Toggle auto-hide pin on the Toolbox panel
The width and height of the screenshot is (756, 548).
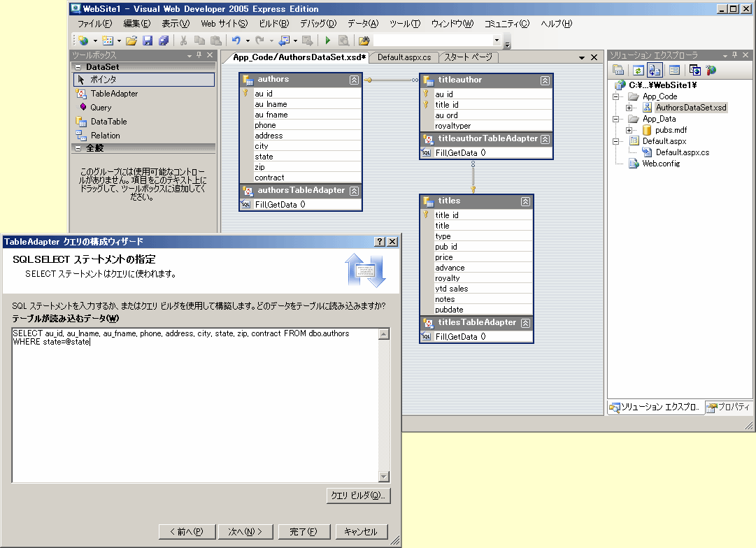coord(199,55)
